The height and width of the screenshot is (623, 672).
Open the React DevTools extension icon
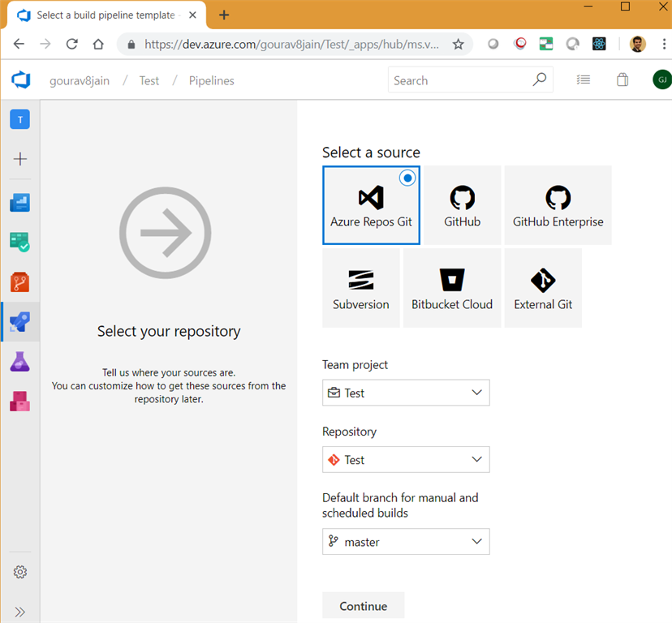pos(599,44)
